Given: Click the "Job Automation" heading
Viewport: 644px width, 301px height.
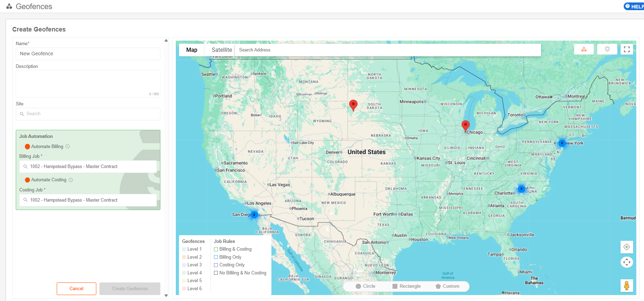Looking at the screenshot, I should point(36,136).
